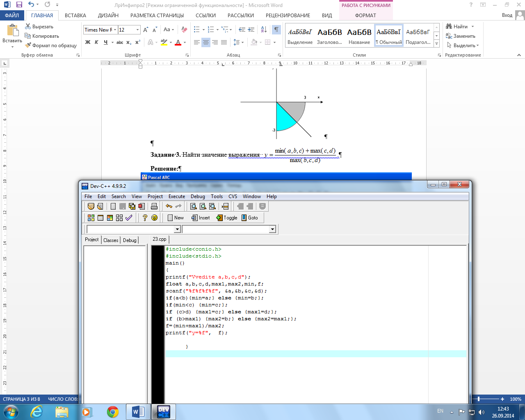525x420 pixels.
Task: Open the Change Case (Аа) dropdown
Action: [169, 30]
